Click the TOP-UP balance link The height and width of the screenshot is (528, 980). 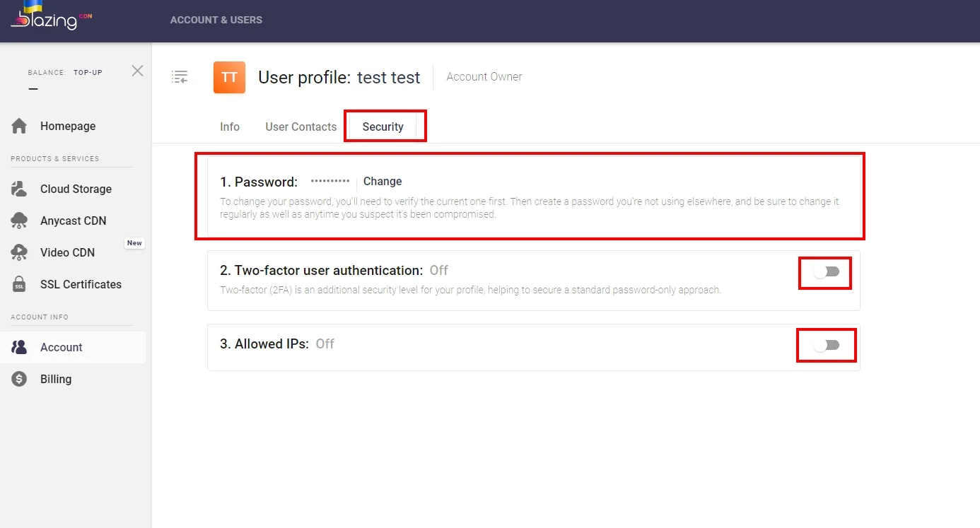click(88, 72)
